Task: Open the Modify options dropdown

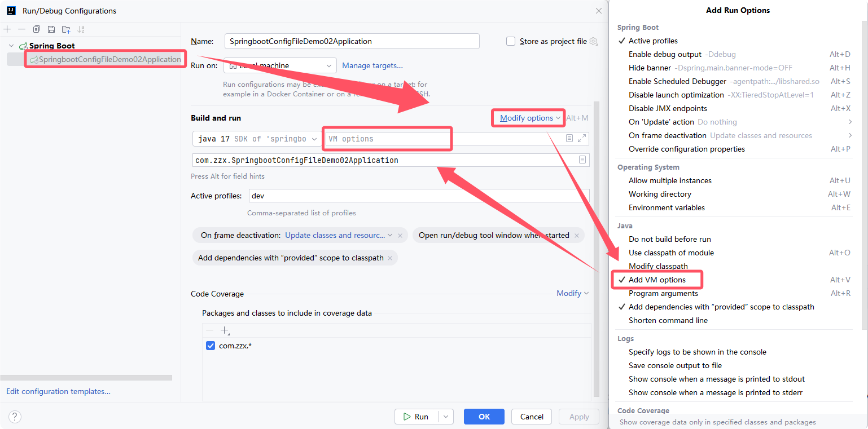Action: click(x=529, y=118)
